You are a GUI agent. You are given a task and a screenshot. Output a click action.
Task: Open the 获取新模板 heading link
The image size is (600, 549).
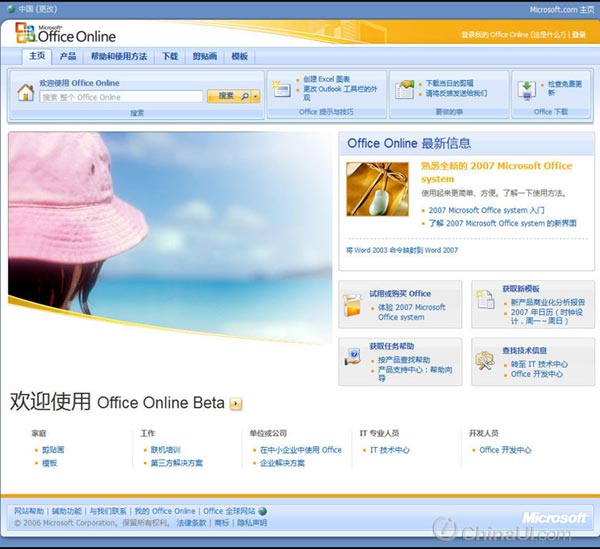521,288
